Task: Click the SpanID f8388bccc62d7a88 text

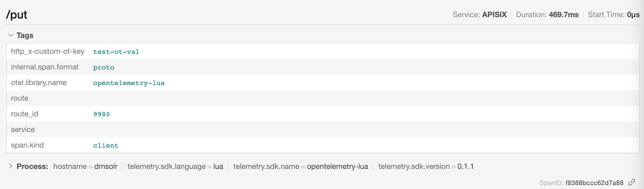Action: tap(594, 183)
